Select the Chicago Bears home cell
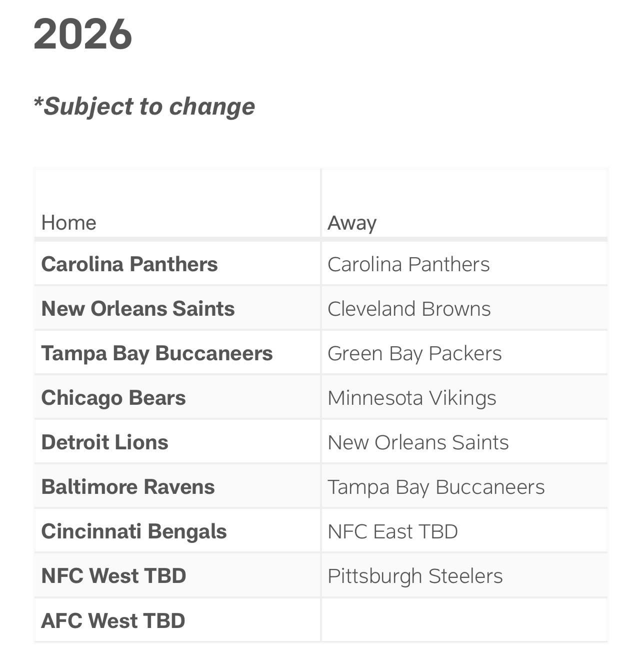 pos(113,398)
